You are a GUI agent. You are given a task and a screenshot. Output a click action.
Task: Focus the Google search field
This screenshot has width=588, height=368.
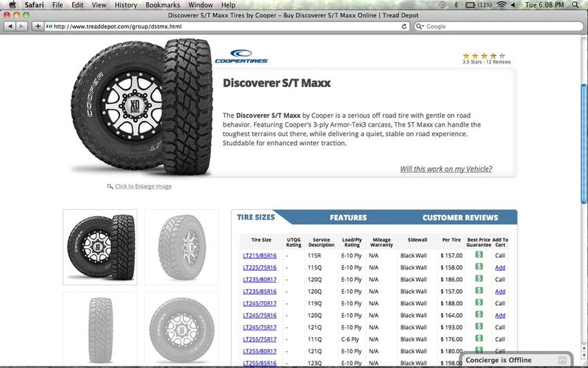499,26
